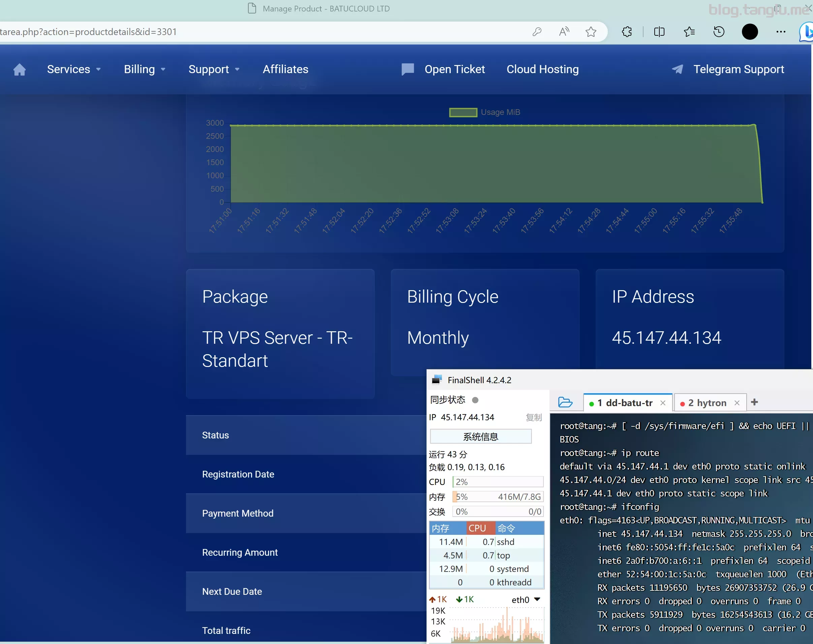Open the Services dropdown menu
Image resolution: width=813 pixels, height=644 pixels.
(x=74, y=69)
